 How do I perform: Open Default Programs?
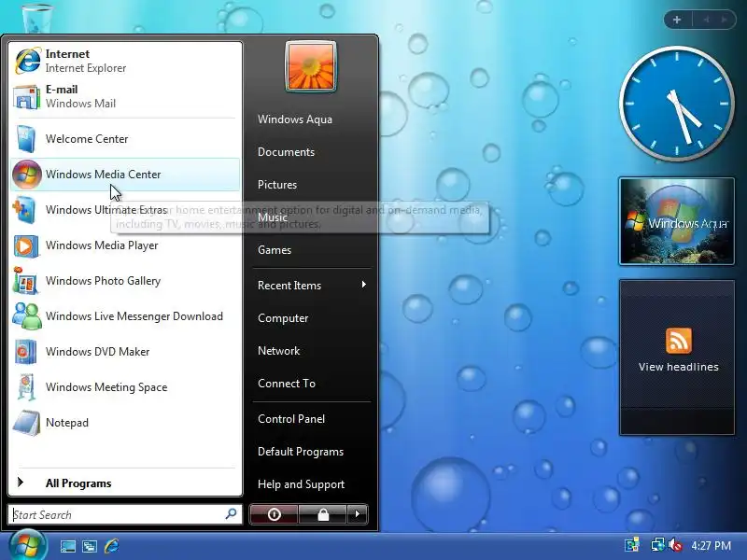point(300,452)
